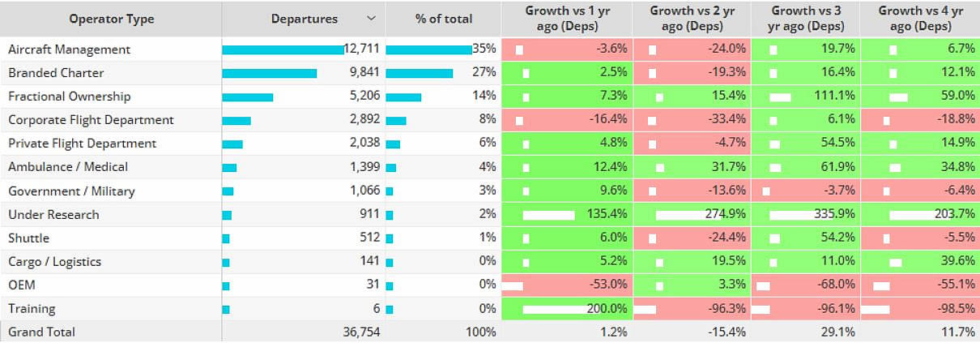Open the Departures column sort dropdown arrow
This screenshot has width=980, height=343.
[371, 19]
